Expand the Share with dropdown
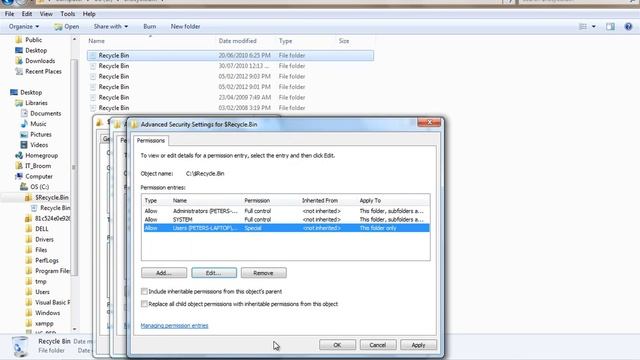Image resolution: width=640 pixels, height=360 pixels. point(110,27)
